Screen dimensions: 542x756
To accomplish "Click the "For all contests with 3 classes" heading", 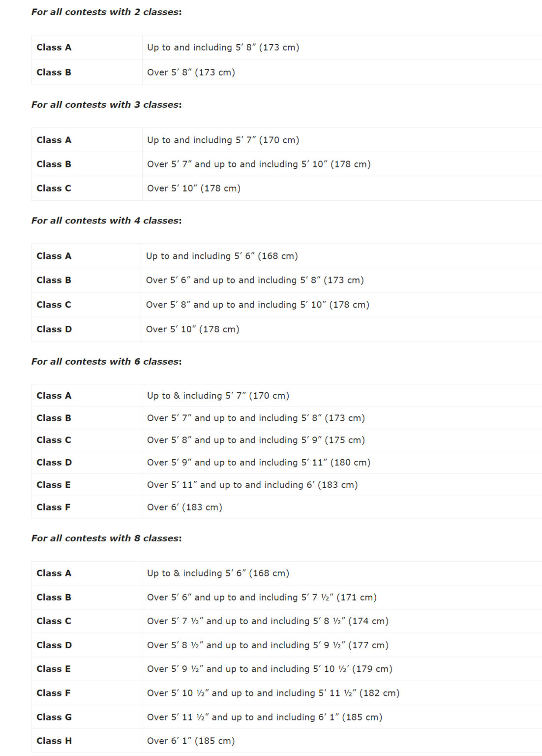I will 106,105.
